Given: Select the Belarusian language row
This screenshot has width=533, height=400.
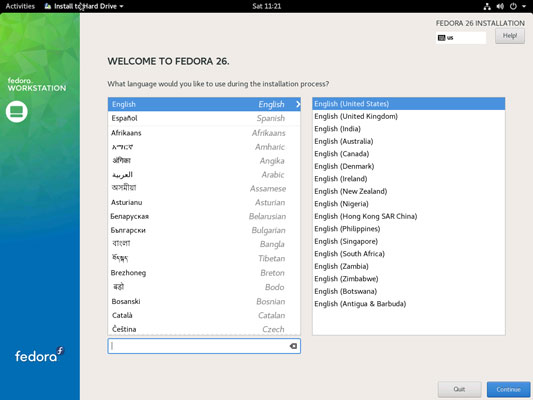Looking at the screenshot, I should 204,216.
